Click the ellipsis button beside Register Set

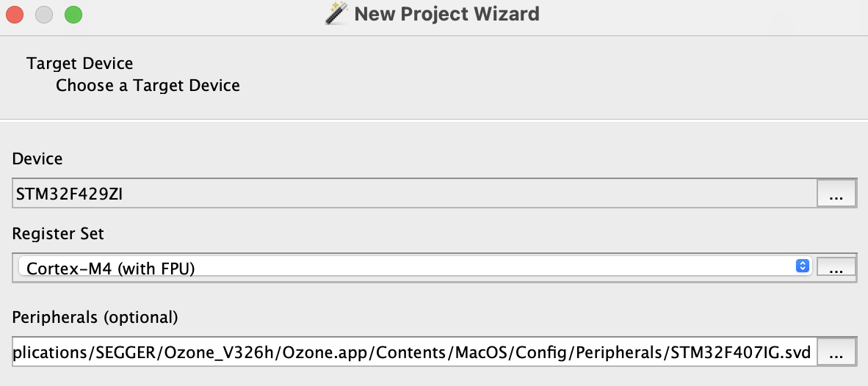[x=836, y=267]
